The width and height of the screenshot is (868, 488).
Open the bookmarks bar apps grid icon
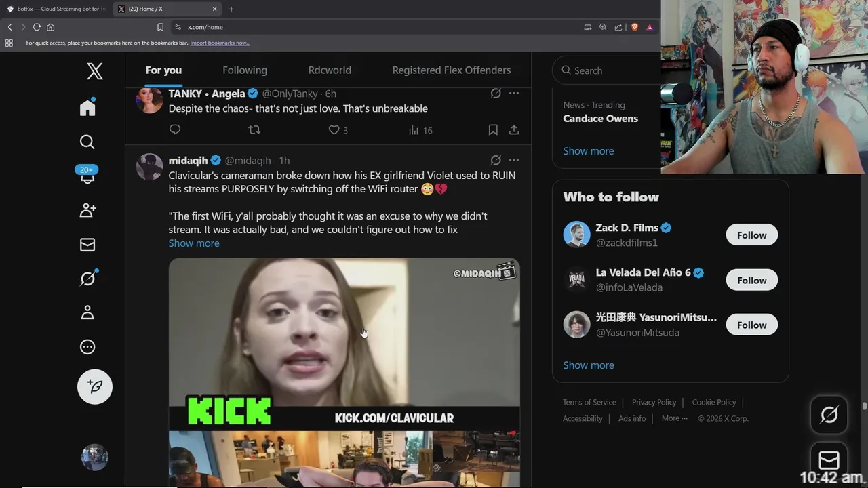pos(9,43)
